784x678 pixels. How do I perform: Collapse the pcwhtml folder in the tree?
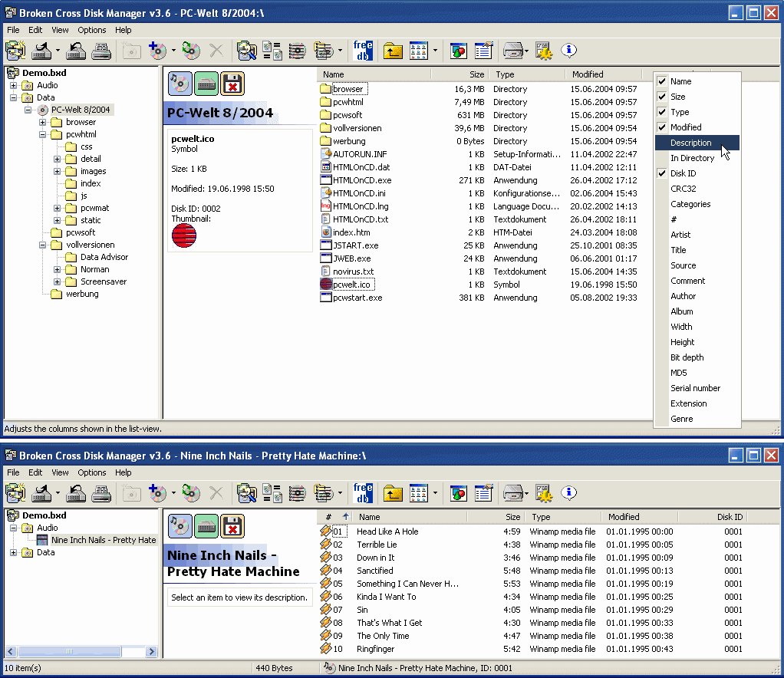click(x=42, y=134)
